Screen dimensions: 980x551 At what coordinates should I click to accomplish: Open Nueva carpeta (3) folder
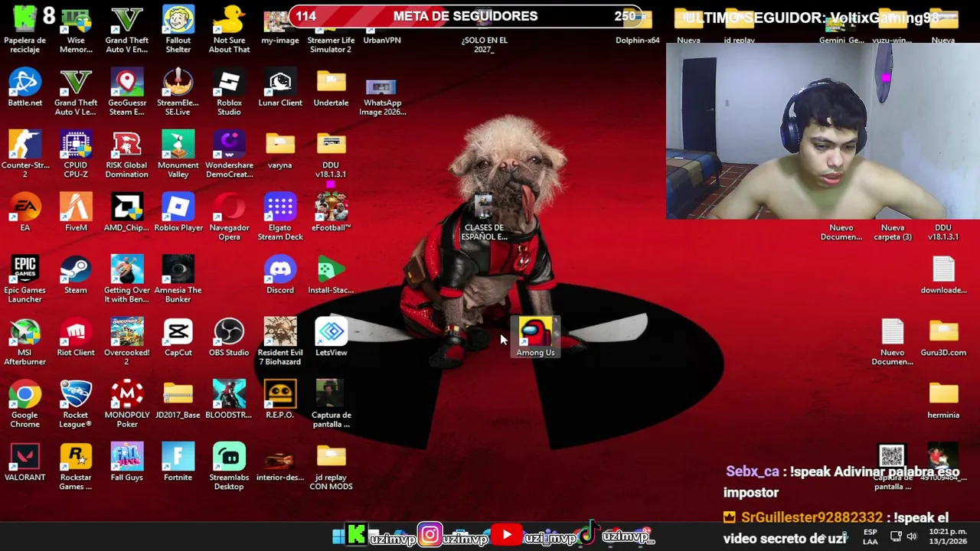tap(892, 231)
